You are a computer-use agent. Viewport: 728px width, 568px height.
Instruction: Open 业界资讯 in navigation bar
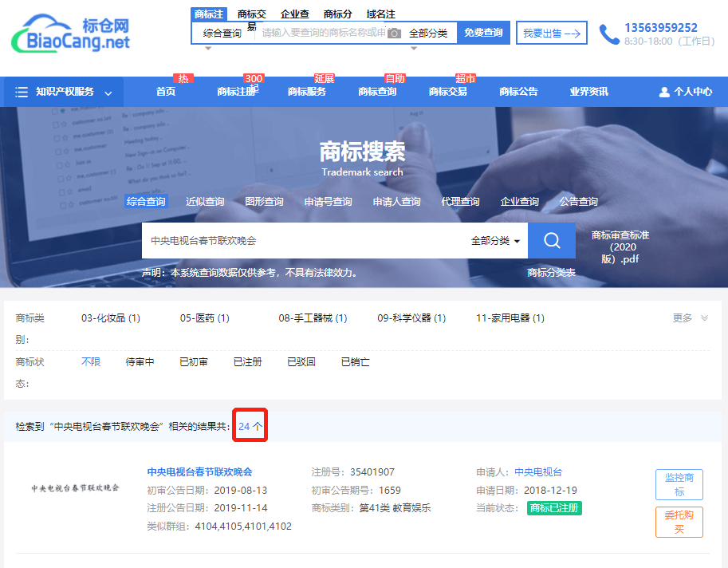tap(589, 92)
